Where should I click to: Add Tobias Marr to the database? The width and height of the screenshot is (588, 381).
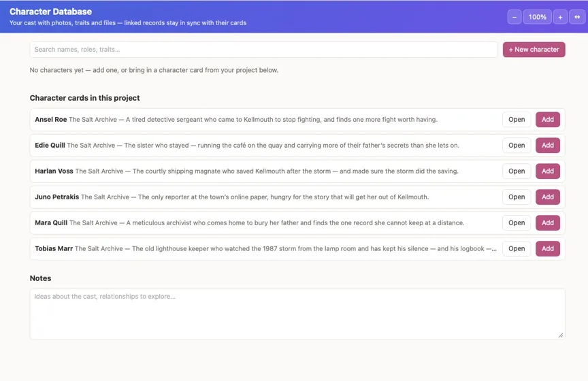pos(547,249)
